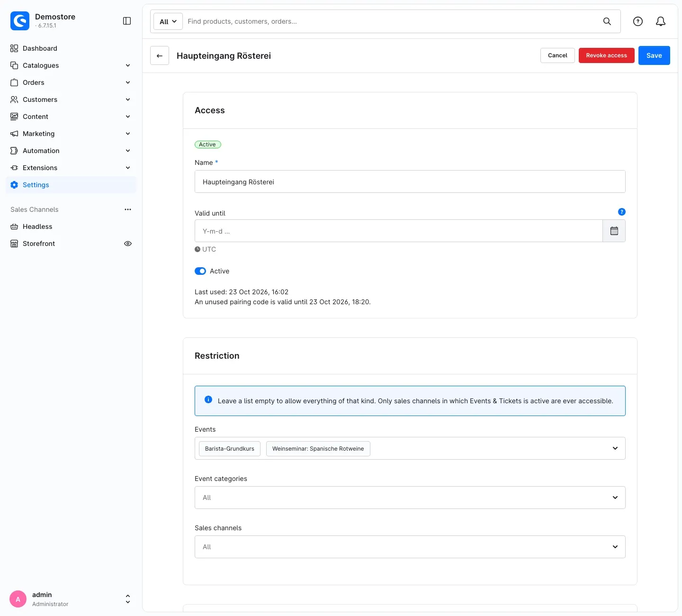This screenshot has height=616, width=682.
Task: Click the Barista-Grundkurs event tag
Action: point(230,449)
